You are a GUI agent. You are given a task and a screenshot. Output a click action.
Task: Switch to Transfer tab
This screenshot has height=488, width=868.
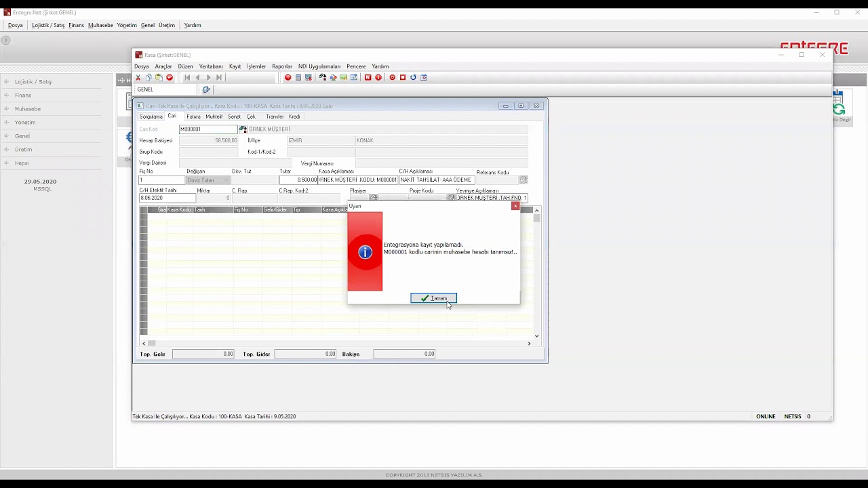point(275,117)
